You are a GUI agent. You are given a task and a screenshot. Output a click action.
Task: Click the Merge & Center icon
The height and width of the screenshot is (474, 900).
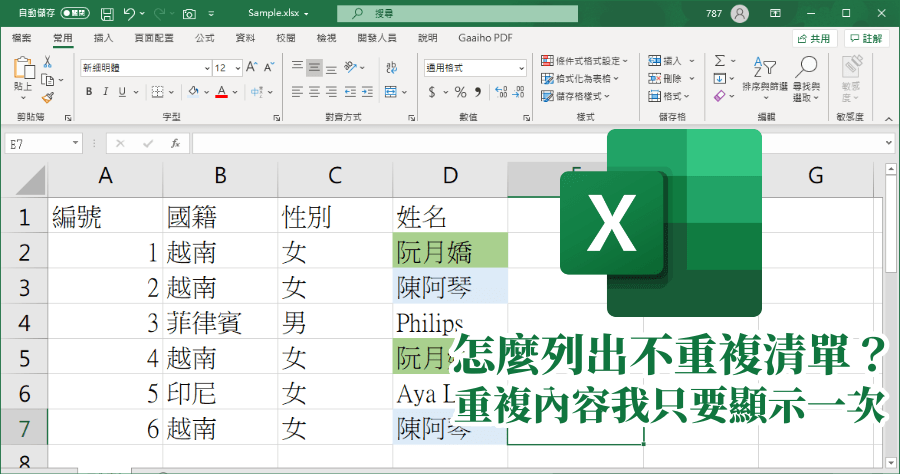(x=391, y=92)
